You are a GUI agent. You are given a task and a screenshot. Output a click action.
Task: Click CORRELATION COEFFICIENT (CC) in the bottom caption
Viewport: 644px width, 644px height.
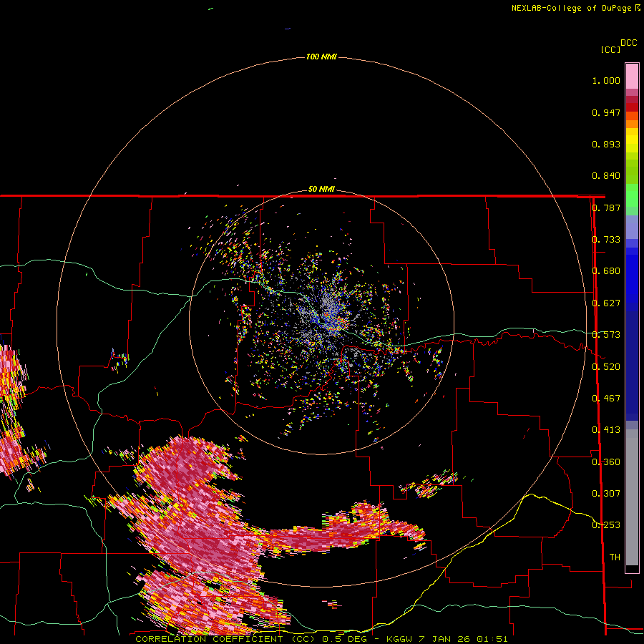(x=225, y=639)
